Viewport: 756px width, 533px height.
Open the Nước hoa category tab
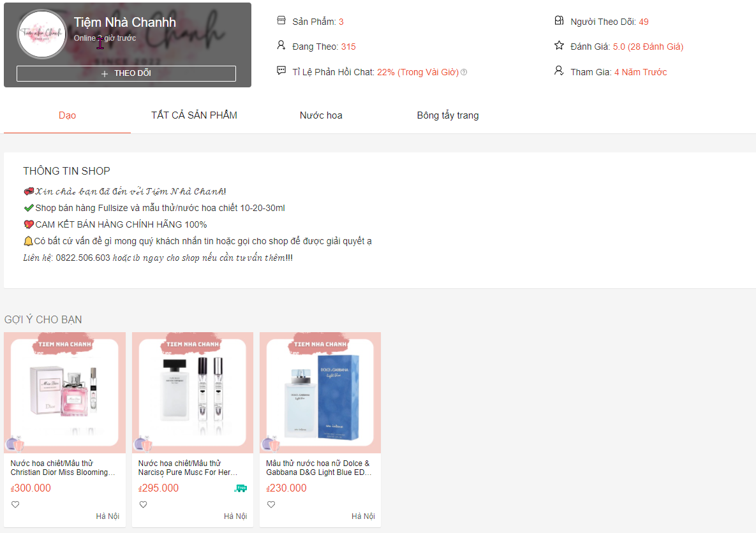[321, 115]
